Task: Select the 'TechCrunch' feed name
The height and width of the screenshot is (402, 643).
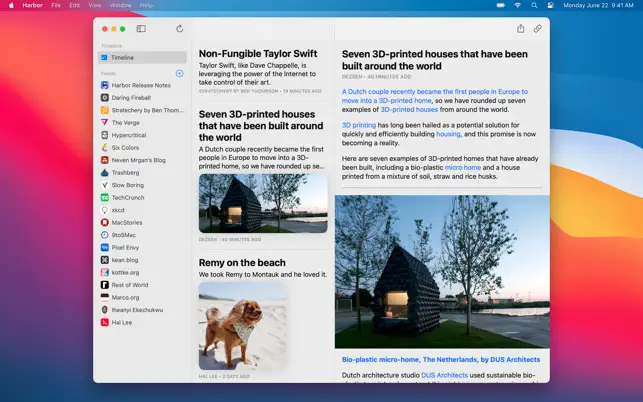Action: pos(128,197)
